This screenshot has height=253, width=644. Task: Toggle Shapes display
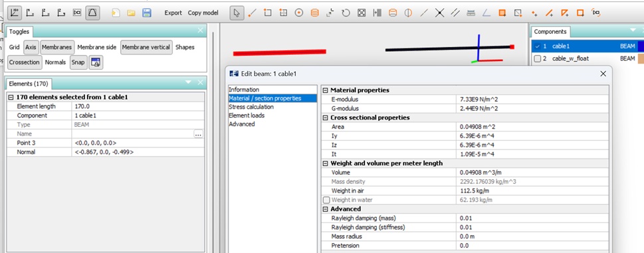pos(185,47)
